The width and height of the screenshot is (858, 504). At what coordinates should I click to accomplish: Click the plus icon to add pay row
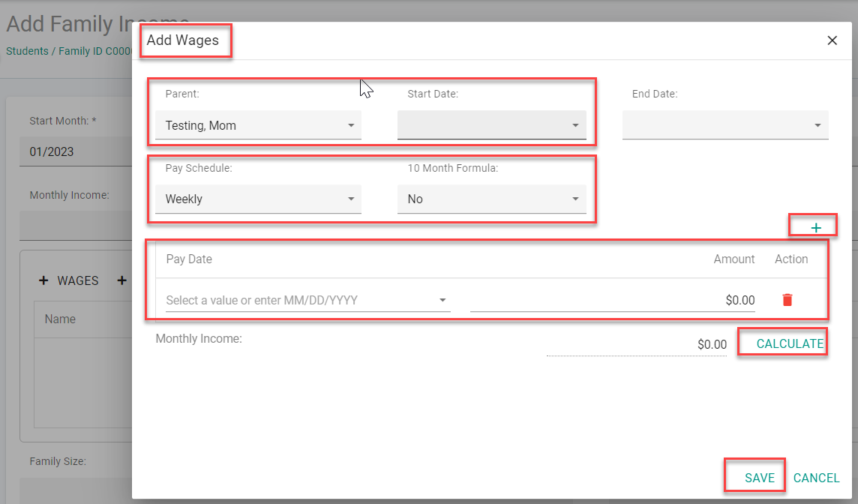(x=816, y=227)
